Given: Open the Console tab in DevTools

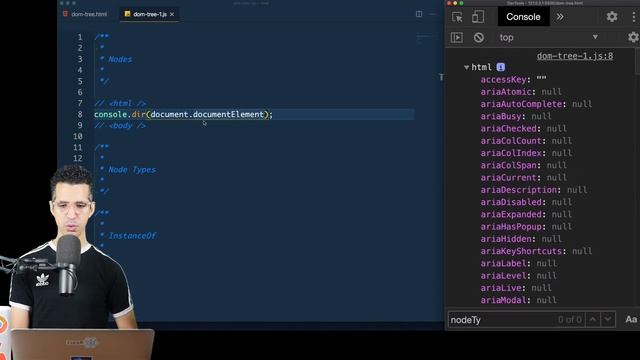Looking at the screenshot, I should point(523,17).
